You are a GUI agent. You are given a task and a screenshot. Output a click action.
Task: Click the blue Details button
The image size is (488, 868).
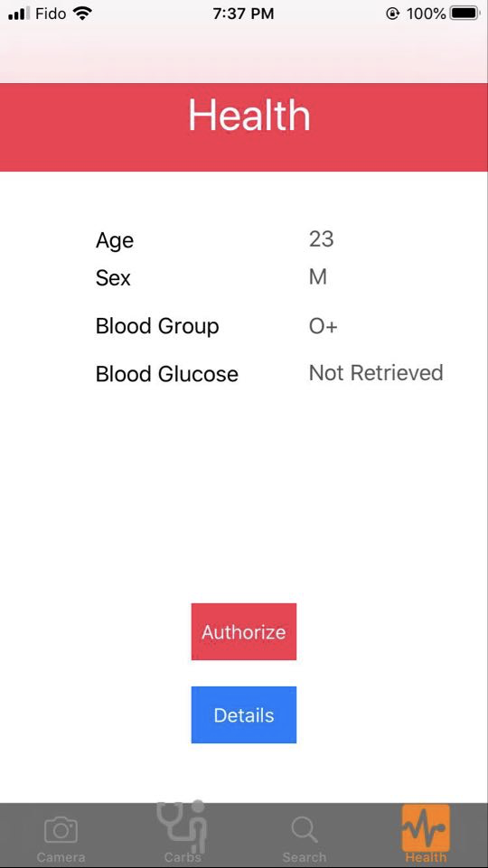(244, 714)
